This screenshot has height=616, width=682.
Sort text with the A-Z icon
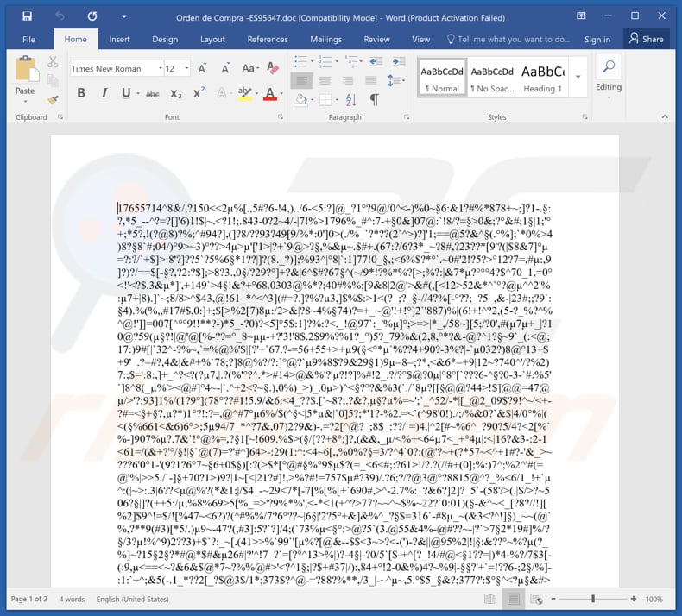click(x=351, y=100)
